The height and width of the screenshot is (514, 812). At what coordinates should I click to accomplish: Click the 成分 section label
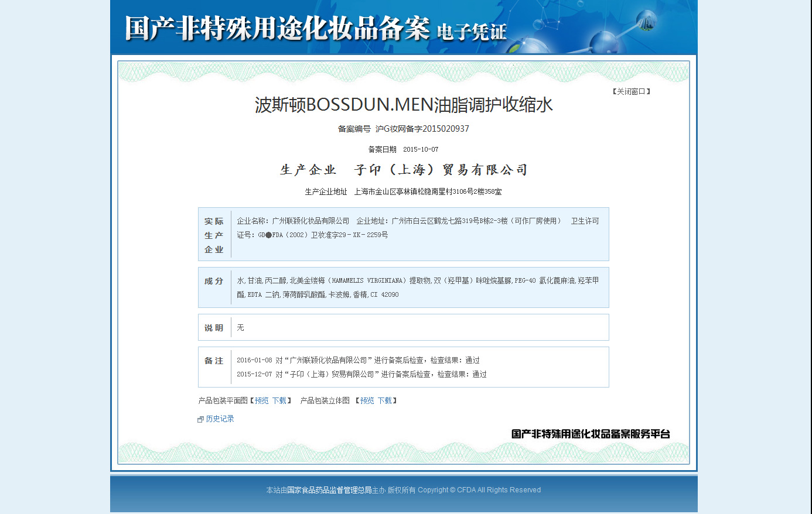pos(214,281)
